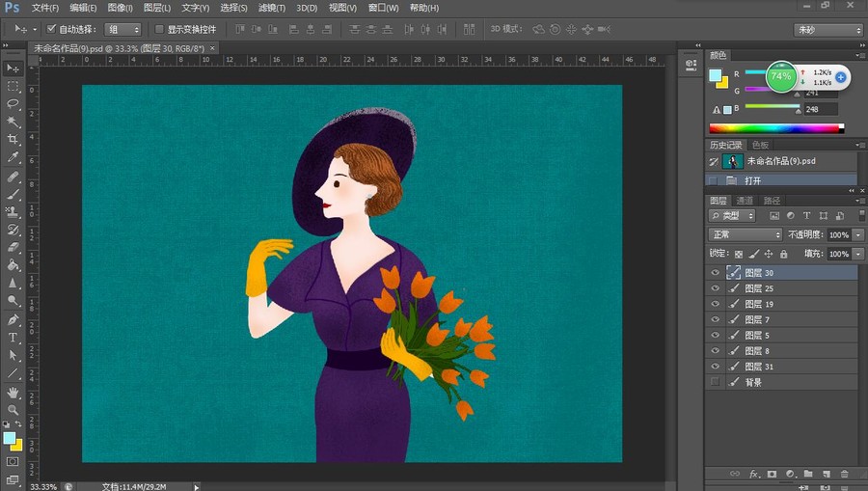Image resolution: width=868 pixels, height=491 pixels.
Task: Click the type layer filter T icon
Action: tap(806, 216)
